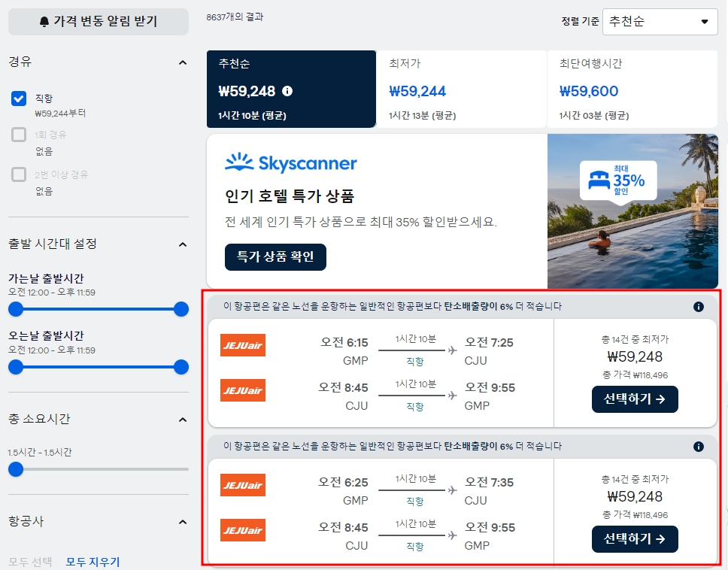The image size is (728, 570).
Task: Switch to the 최단여행시간 tab
Action: [632, 89]
